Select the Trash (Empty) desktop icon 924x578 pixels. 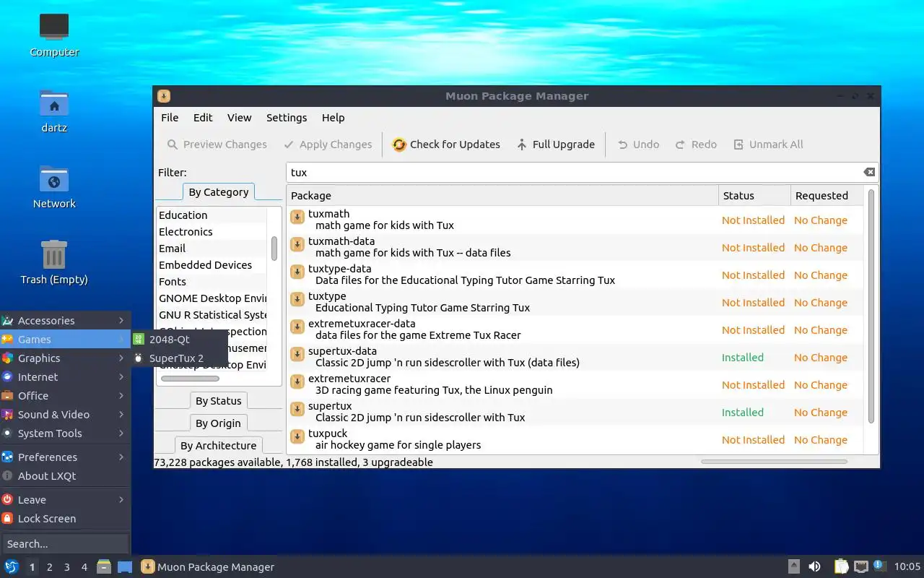coord(54,262)
